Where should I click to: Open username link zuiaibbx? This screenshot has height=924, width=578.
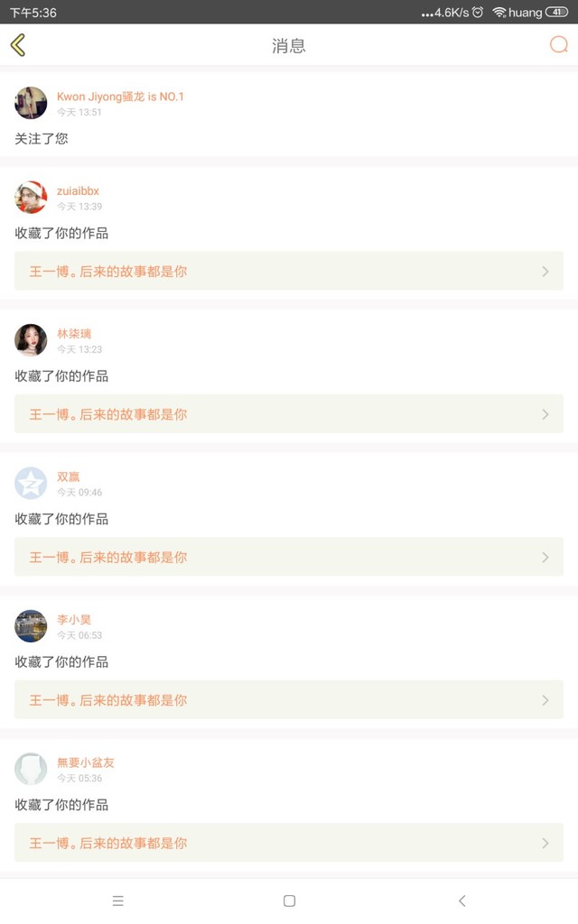pos(78,191)
